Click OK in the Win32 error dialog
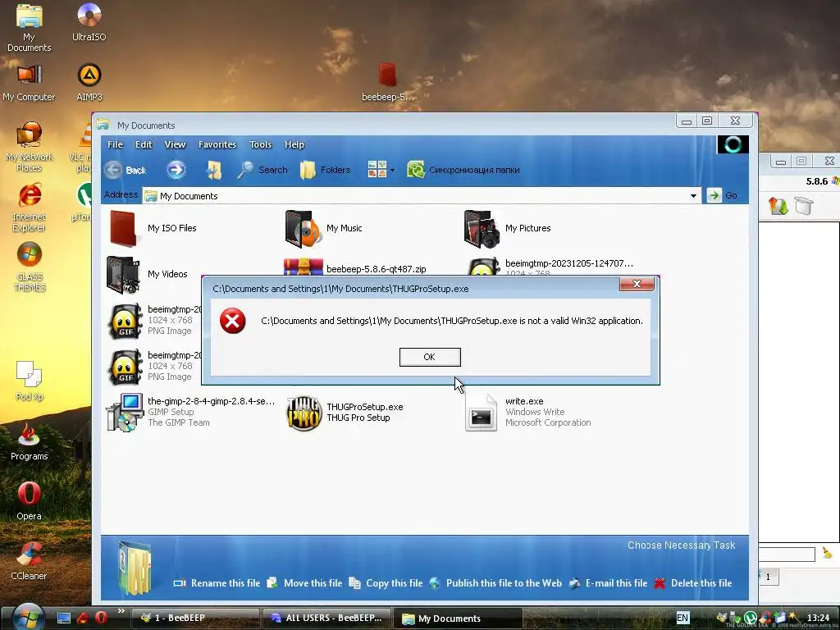This screenshot has height=630, width=840. pyautogui.click(x=430, y=357)
